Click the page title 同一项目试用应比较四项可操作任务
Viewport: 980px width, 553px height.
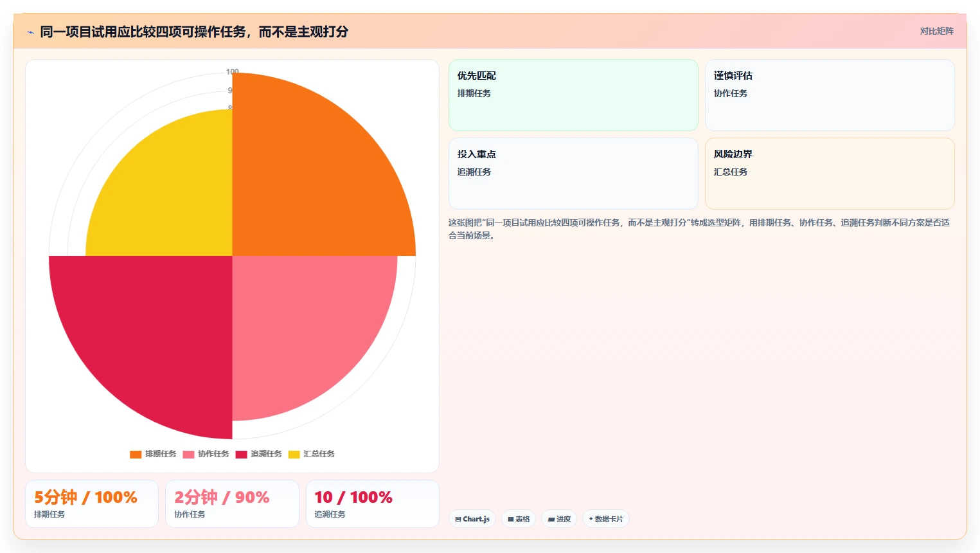click(x=194, y=32)
